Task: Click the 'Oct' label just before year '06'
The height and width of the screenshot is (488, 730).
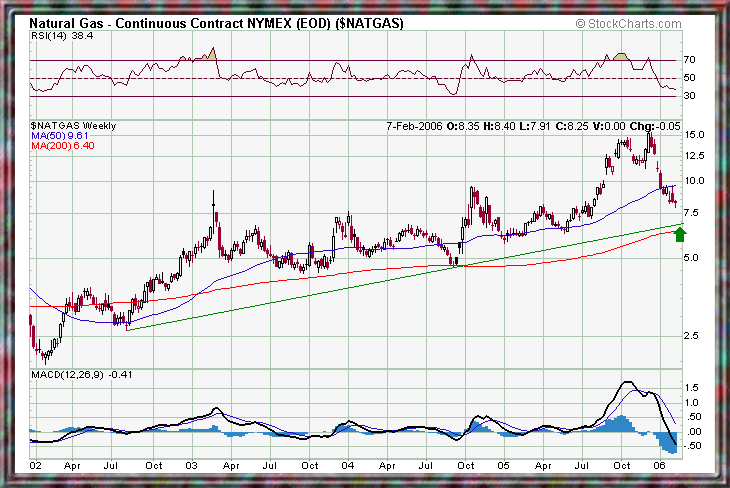Action: tap(622, 466)
